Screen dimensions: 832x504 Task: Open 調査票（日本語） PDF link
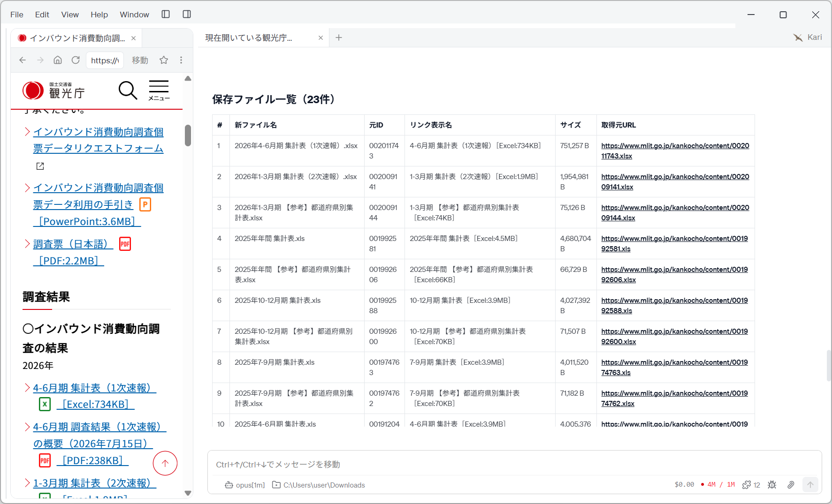73,244
